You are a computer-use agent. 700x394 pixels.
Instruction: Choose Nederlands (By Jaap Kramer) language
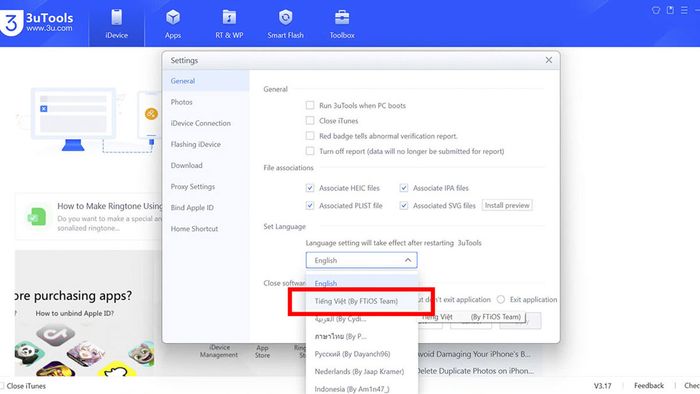tap(362, 371)
